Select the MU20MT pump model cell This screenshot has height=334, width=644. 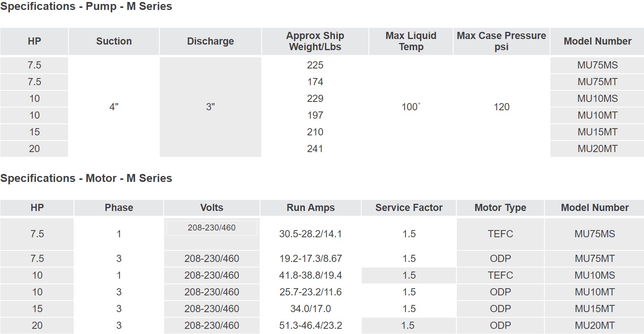click(x=597, y=148)
